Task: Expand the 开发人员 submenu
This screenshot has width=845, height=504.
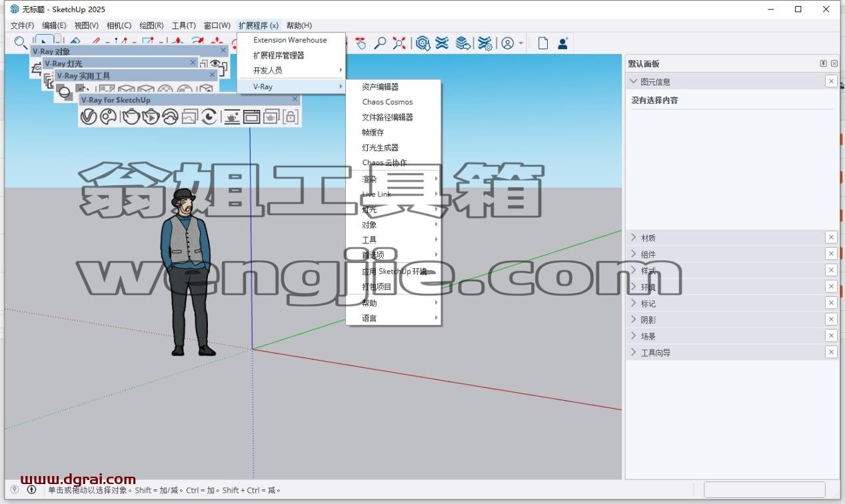Action: tap(292, 70)
